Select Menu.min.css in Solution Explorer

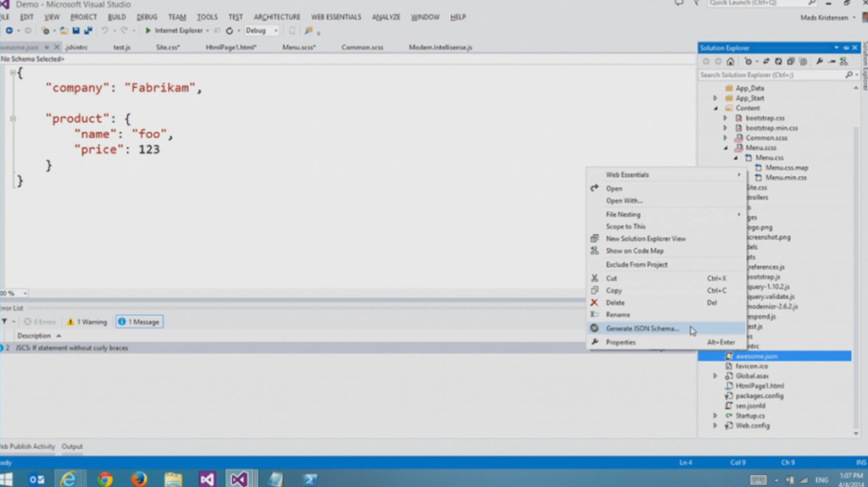[x=786, y=178]
